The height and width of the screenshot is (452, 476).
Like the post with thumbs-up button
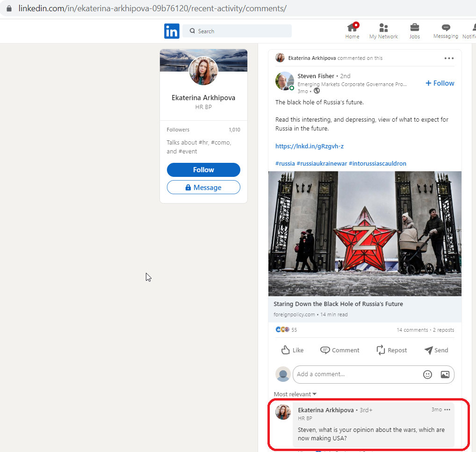coord(292,350)
